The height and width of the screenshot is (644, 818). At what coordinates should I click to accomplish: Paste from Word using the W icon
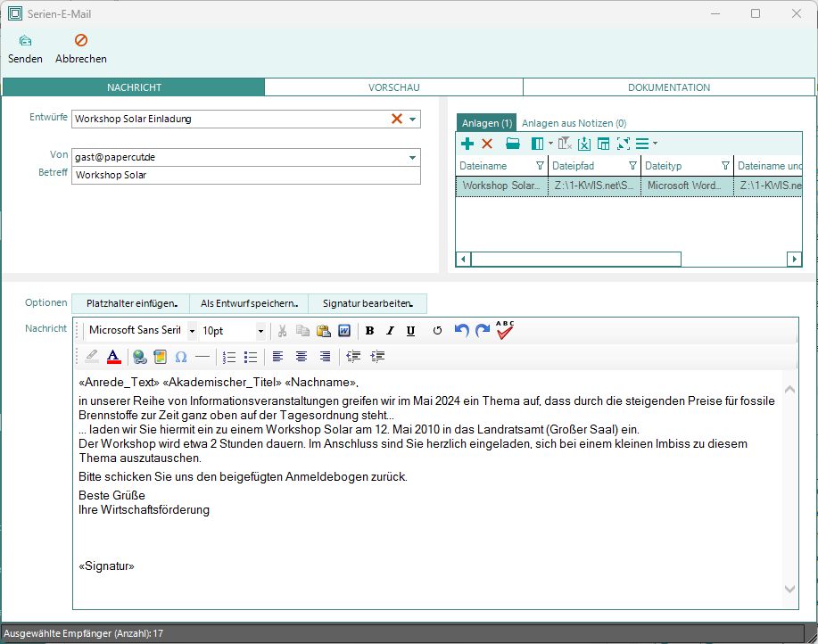pyautogui.click(x=344, y=331)
